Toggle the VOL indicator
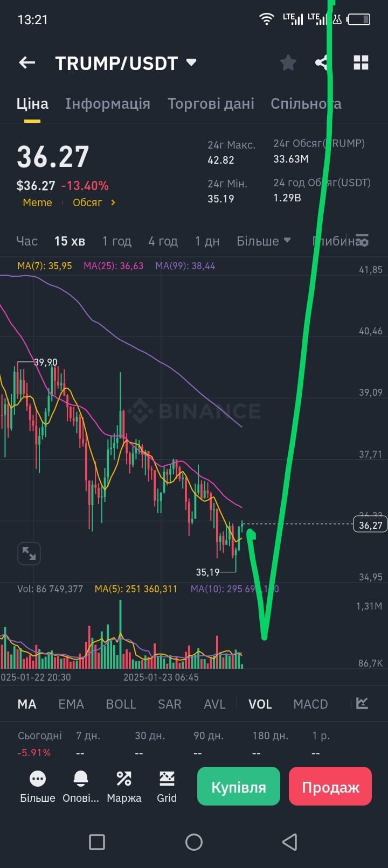This screenshot has width=388, height=868. pyautogui.click(x=260, y=704)
